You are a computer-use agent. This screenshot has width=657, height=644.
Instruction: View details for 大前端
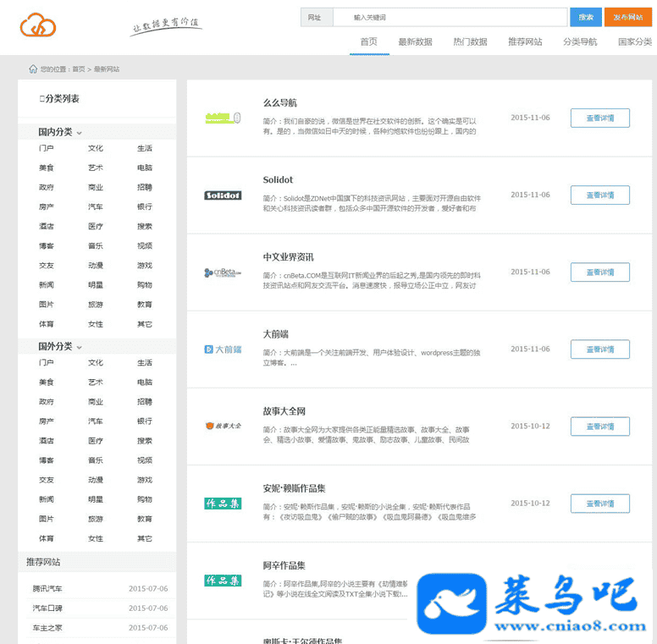click(600, 350)
